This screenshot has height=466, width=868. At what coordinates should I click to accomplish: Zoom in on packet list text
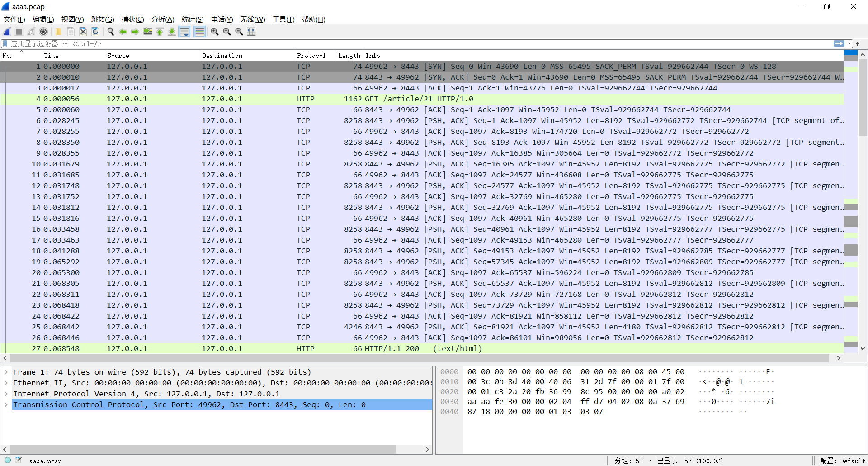point(215,32)
